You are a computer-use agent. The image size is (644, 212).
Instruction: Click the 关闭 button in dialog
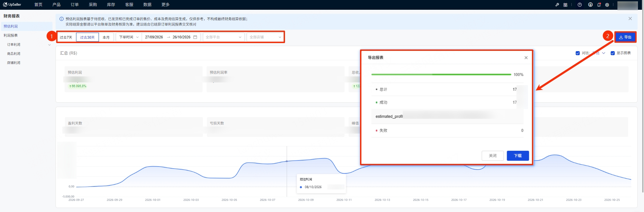(x=493, y=156)
